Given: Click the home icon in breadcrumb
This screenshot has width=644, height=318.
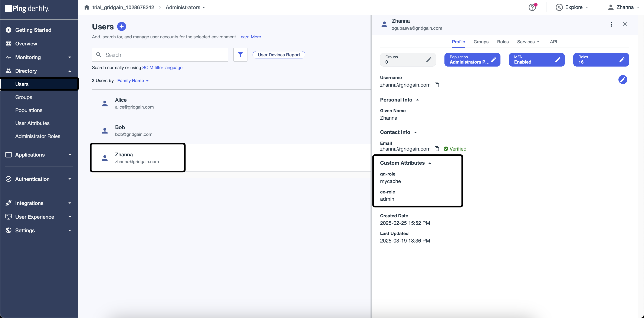Looking at the screenshot, I should click(86, 7).
